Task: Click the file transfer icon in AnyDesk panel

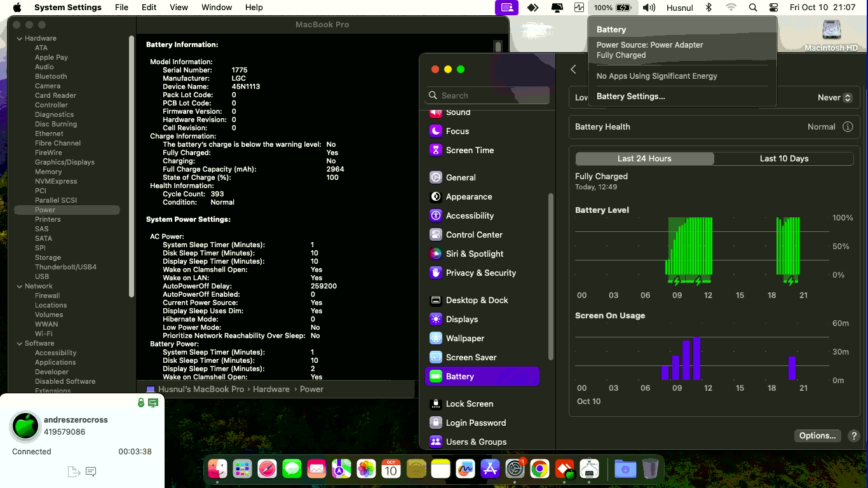Action: [x=74, y=471]
